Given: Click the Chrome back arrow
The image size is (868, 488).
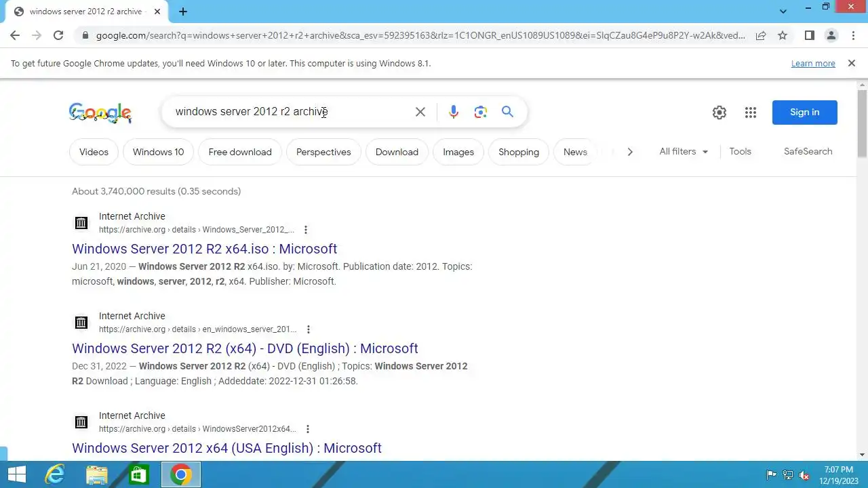Looking at the screenshot, I should pyautogui.click(x=15, y=35).
